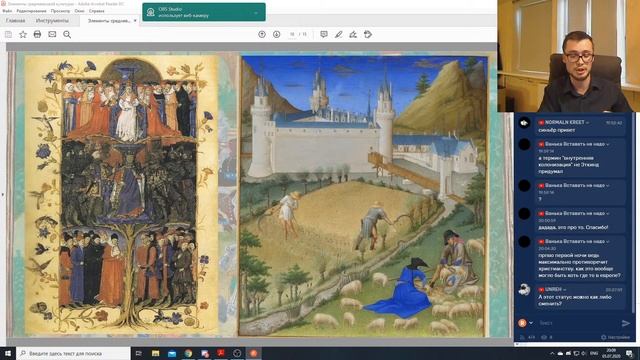Click the chat panel scrollbar
The image size is (640, 360).
[x=633, y=212]
